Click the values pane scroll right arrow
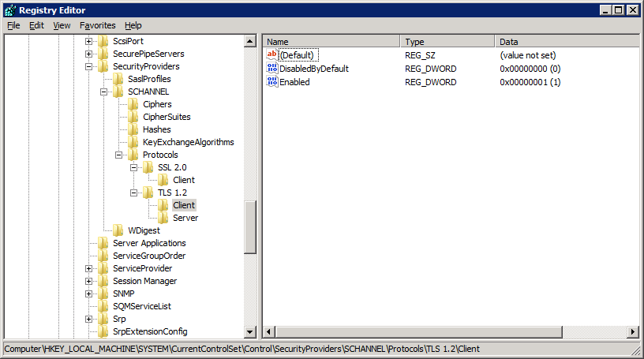The width and height of the screenshot is (644, 359). tap(632, 332)
